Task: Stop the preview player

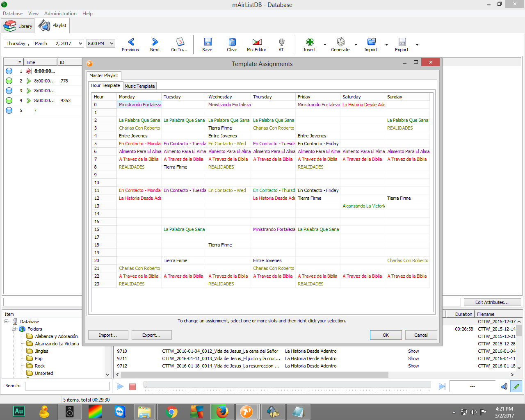Action: 132,386
